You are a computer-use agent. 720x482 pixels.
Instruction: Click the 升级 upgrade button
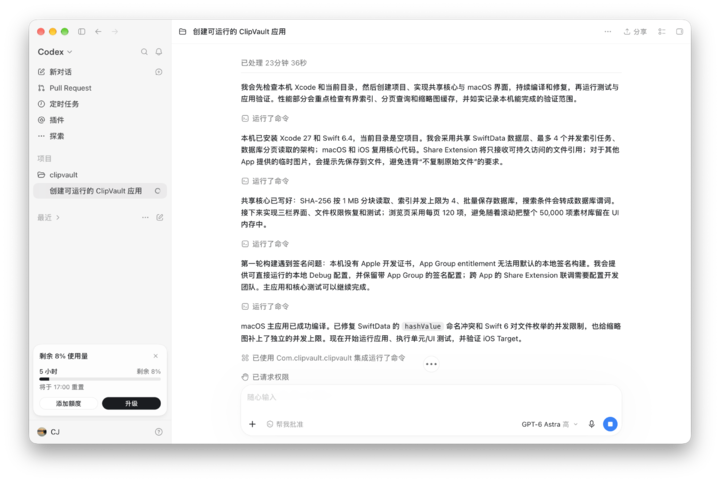(x=131, y=404)
